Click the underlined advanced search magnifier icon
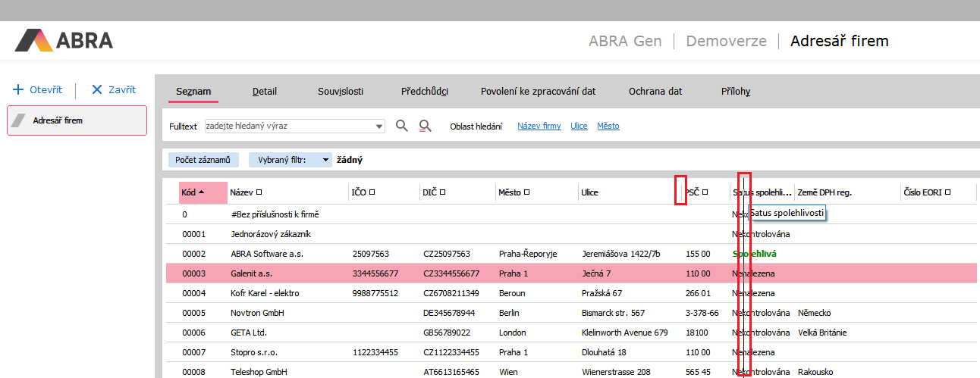The height and width of the screenshot is (378, 980). point(426,126)
